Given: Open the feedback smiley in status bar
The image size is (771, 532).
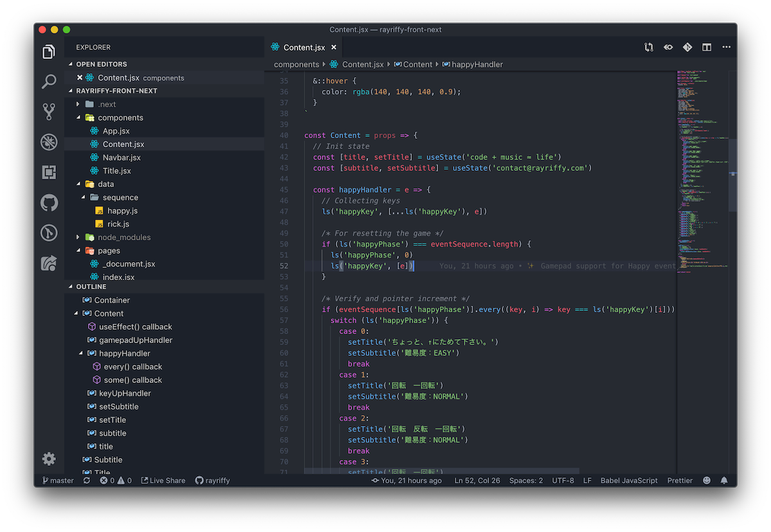Looking at the screenshot, I should 707,481.
